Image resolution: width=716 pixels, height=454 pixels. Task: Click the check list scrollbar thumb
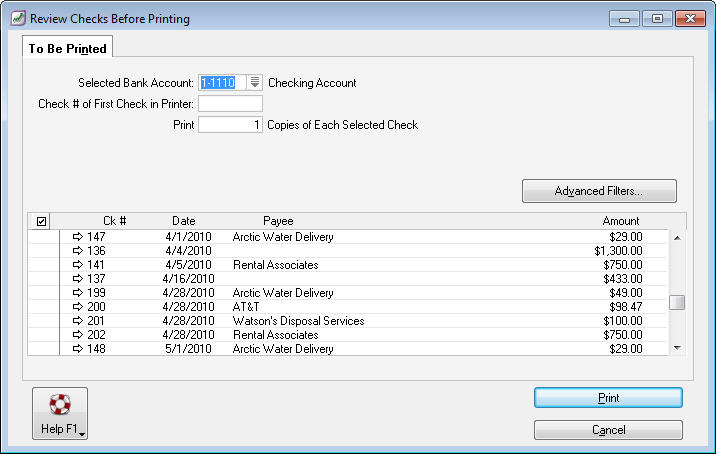pos(677,302)
